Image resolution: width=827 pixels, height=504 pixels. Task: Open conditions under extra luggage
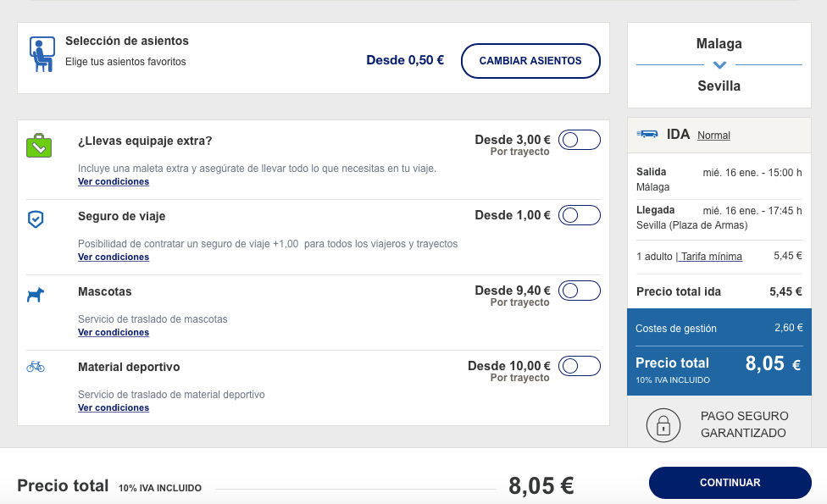[114, 182]
